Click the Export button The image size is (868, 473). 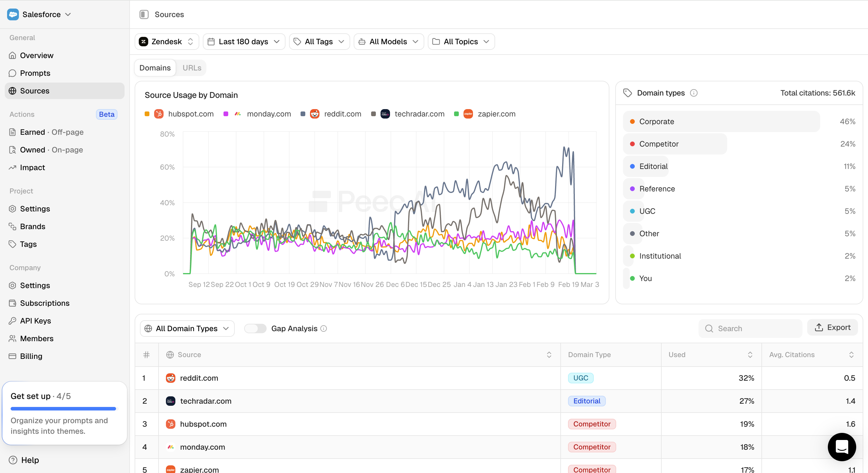[x=832, y=328]
